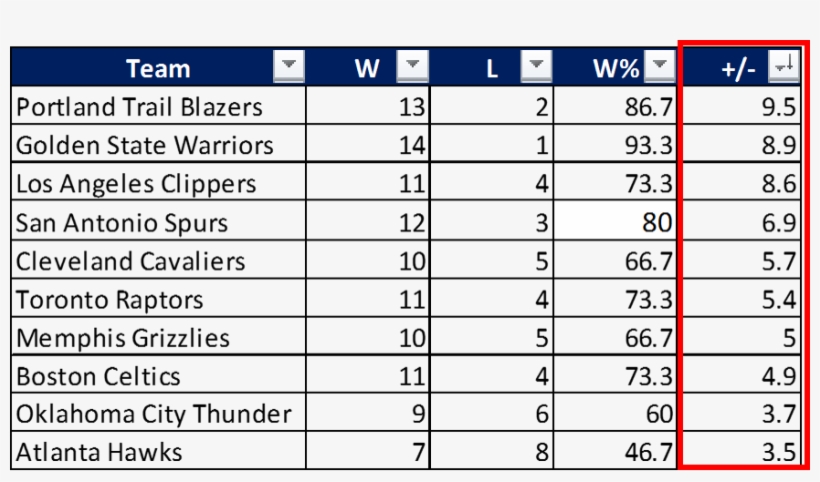Select the Oklahoma City Thunder cell
This screenshot has height=482, width=820.
tap(158, 414)
